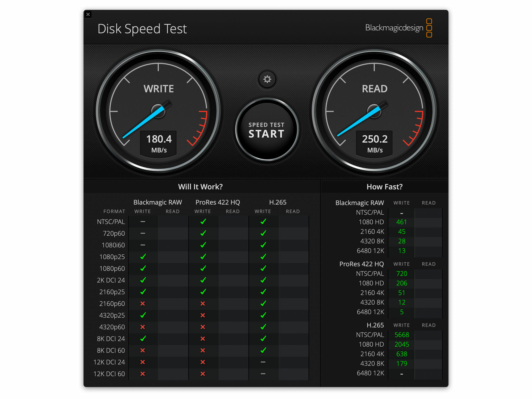The width and height of the screenshot is (532, 399).
Task: Click the Blackmagicdesign logo
Action: [398, 28]
